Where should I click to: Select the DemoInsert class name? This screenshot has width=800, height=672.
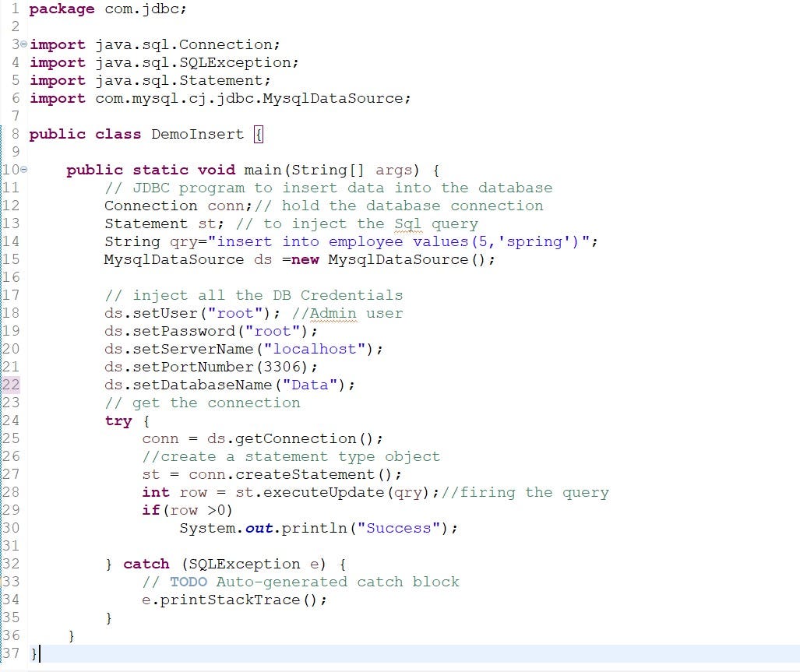[197, 133]
